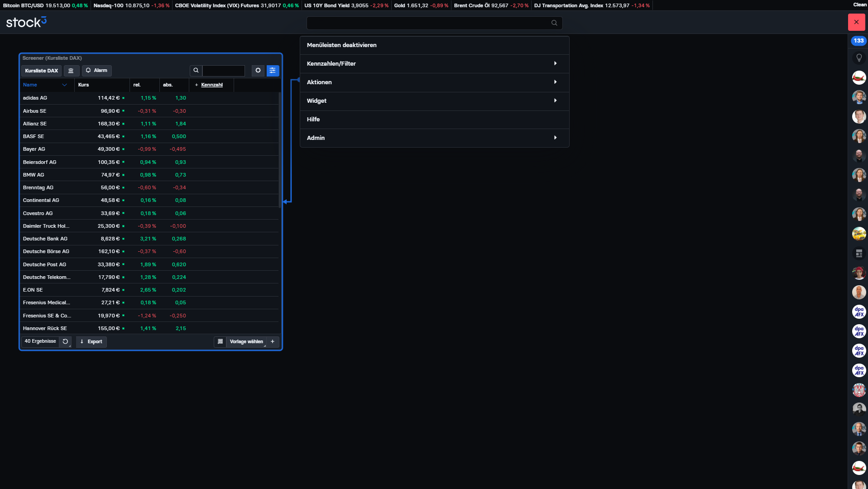Click the magnifier in the top search bar
This screenshot has height=489, width=868.
pyautogui.click(x=554, y=23)
